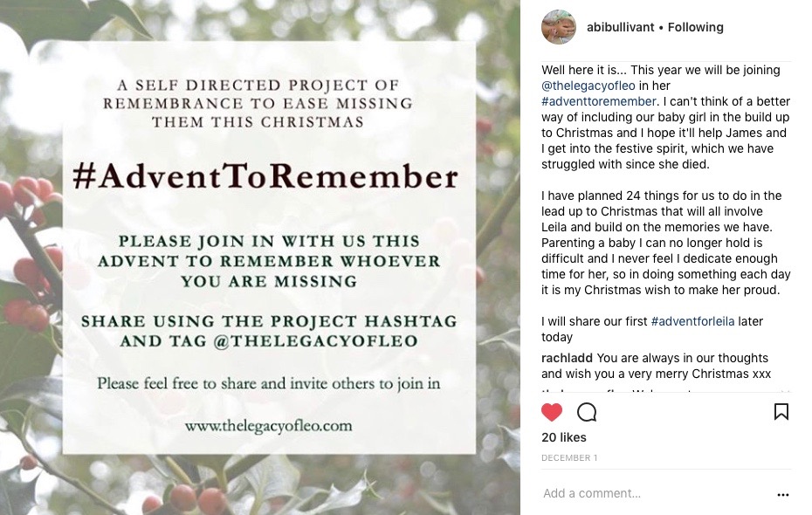This screenshot has width=812, height=515.
Task: Unlike the post with the red heart
Action: coord(552,412)
